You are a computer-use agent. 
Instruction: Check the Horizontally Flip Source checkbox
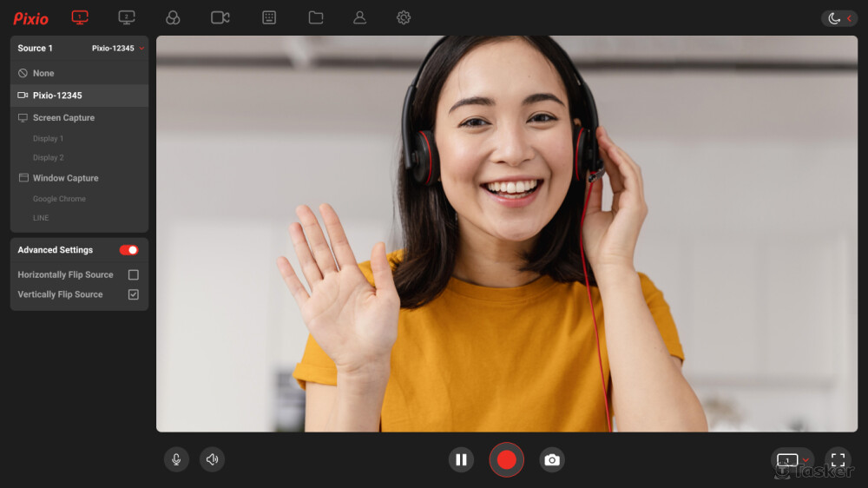click(134, 274)
